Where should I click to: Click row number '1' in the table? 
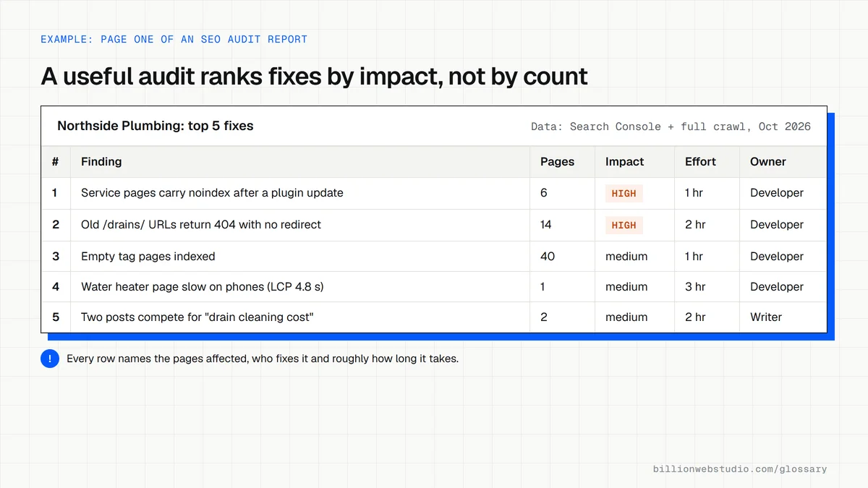click(55, 193)
